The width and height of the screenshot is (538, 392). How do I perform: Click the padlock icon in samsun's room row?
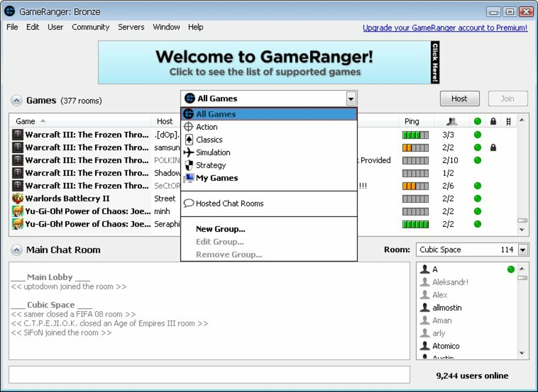(x=493, y=147)
